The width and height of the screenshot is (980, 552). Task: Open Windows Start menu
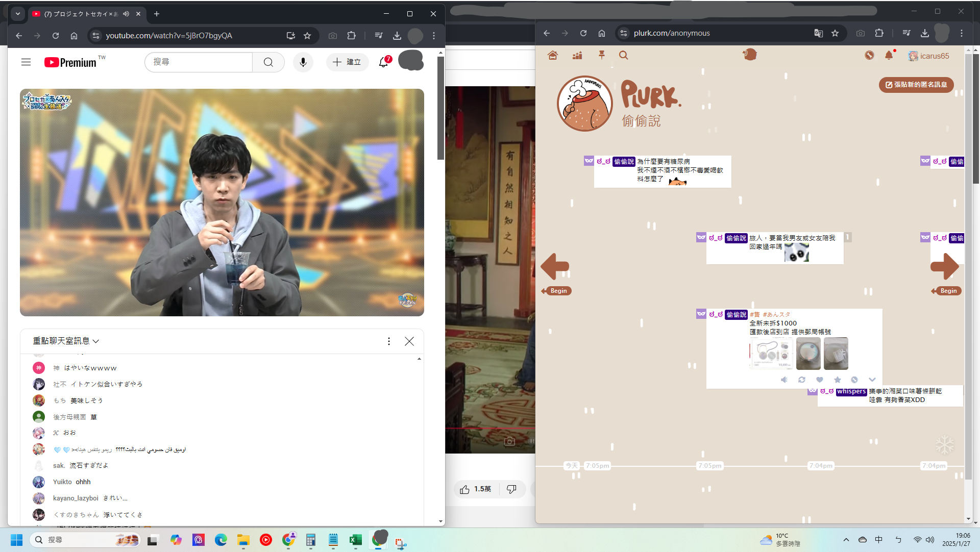[17, 540]
